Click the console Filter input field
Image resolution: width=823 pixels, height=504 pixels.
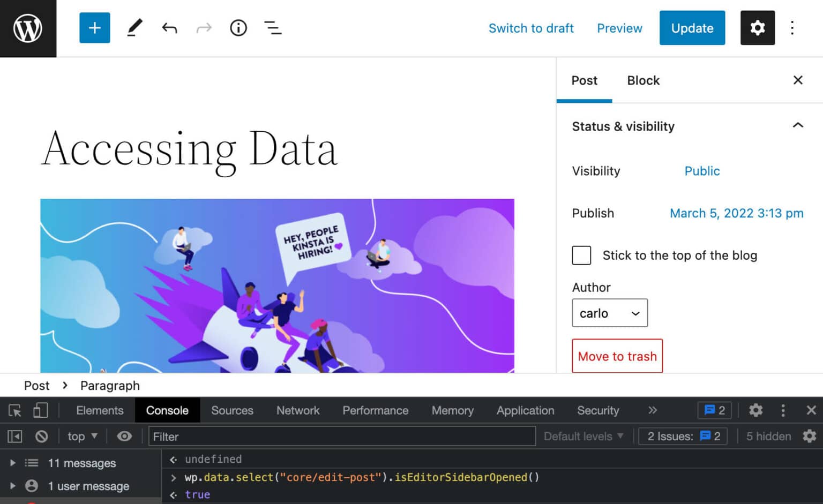[341, 436]
